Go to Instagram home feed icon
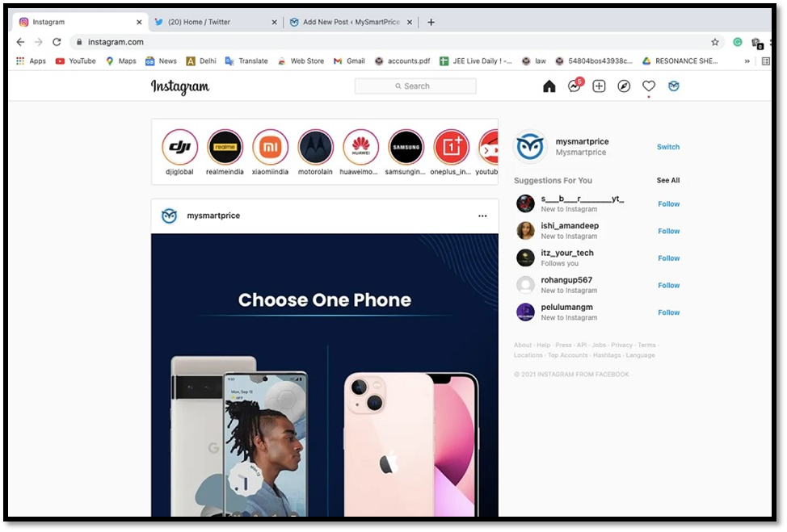Screen dimensions: 787x532 pyautogui.click(x=549, y=86)
